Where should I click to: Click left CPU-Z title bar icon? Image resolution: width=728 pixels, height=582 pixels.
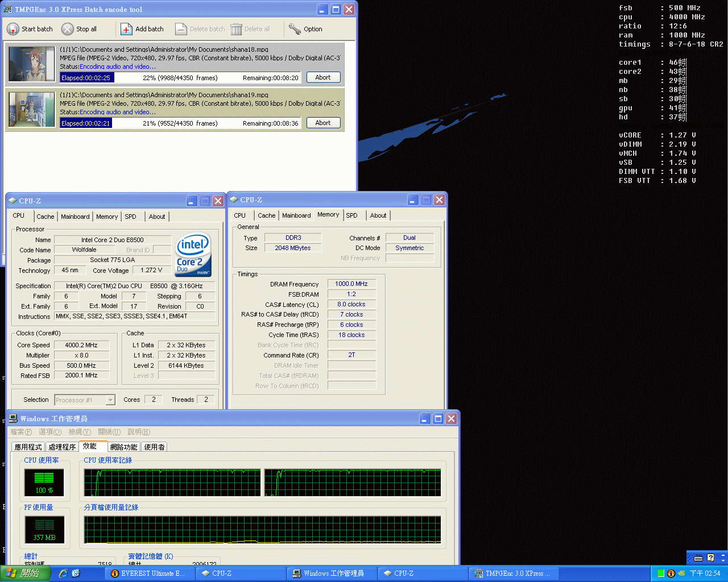tap(13, 201)
